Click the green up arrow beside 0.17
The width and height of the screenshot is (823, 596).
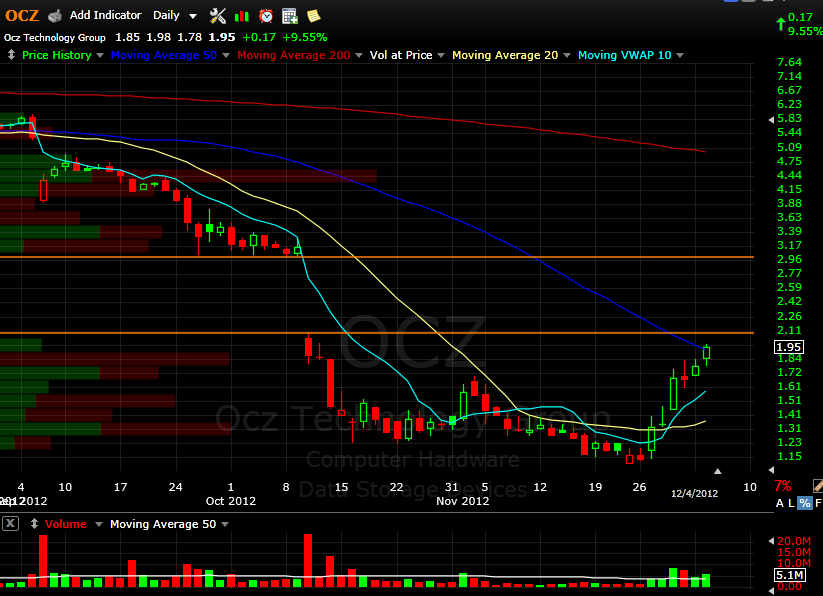pyautogui.click(x=780, y=24)
